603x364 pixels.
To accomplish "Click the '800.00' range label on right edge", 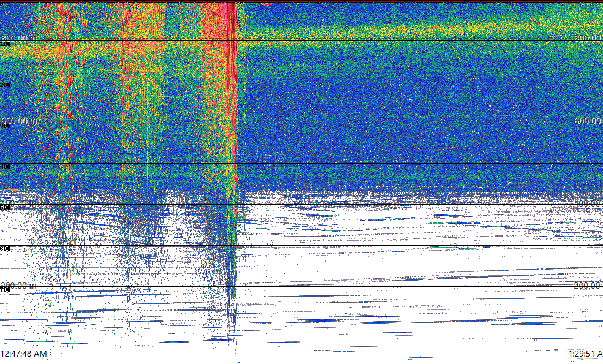I will click(588, 37).
